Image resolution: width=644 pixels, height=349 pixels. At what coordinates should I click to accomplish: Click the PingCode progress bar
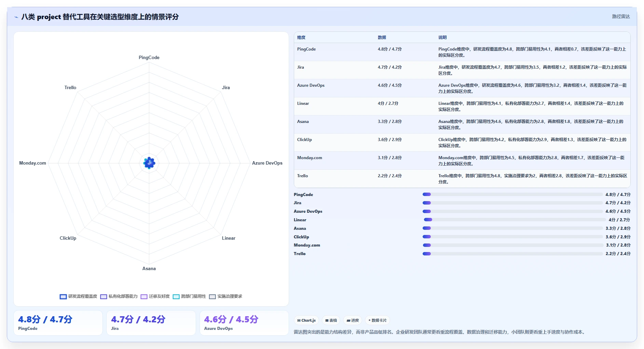coord(512,194)
